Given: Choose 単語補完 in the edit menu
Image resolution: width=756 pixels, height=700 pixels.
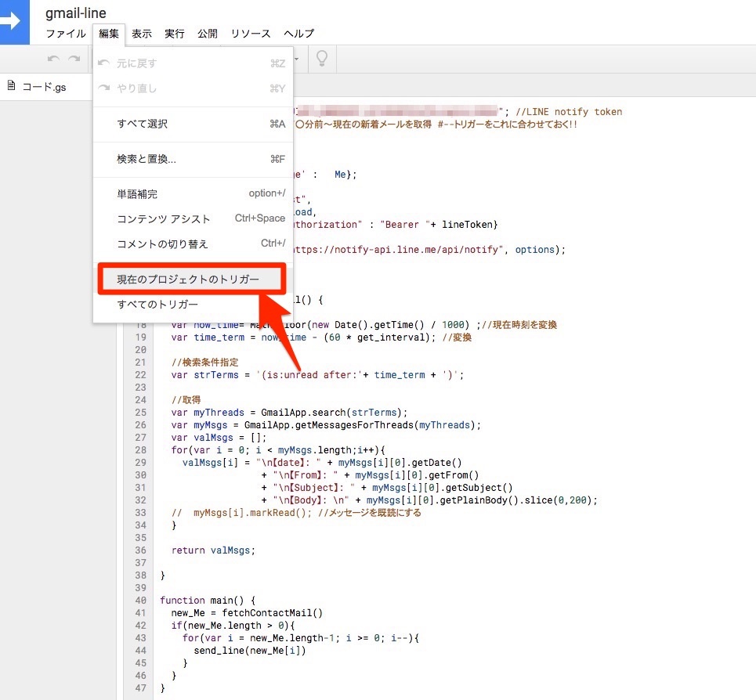Looking at the screenshot, I should (x=137, y=194).
